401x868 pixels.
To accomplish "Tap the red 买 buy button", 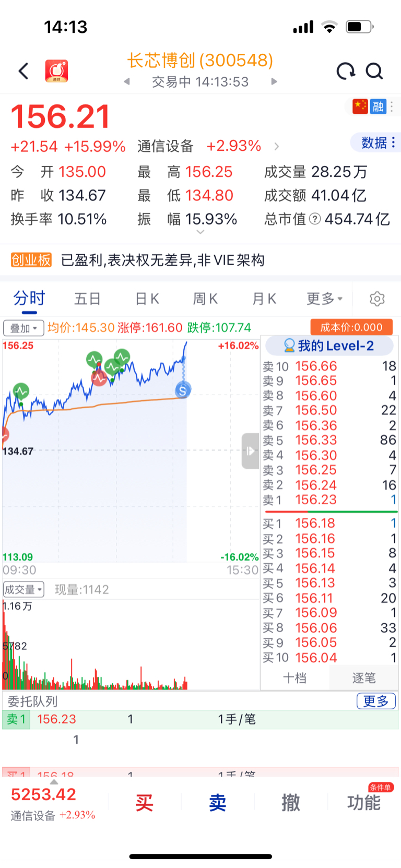I will click(144, 803).
